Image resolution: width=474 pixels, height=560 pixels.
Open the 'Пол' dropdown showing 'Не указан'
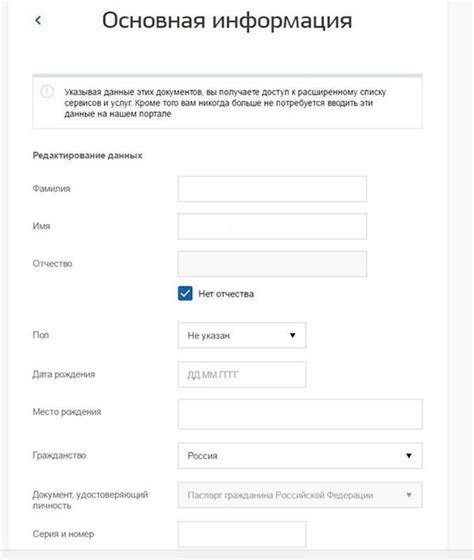coord(242,335)
